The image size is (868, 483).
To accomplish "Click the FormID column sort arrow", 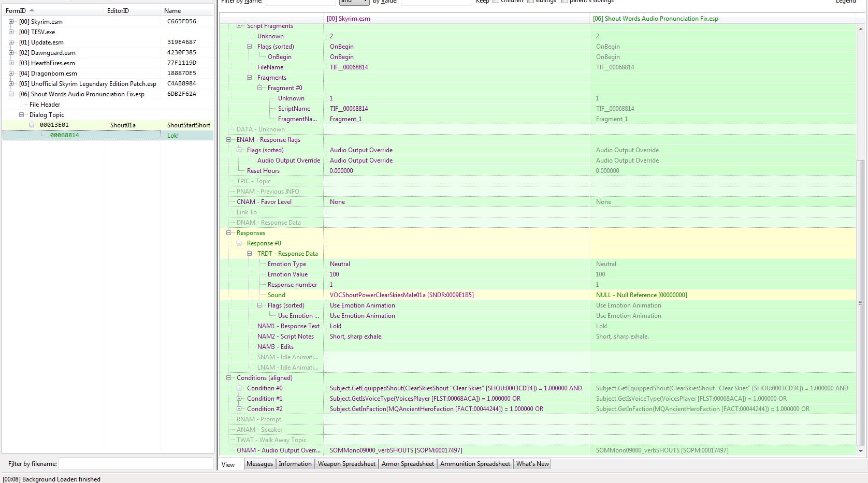I will click(32, 10).
